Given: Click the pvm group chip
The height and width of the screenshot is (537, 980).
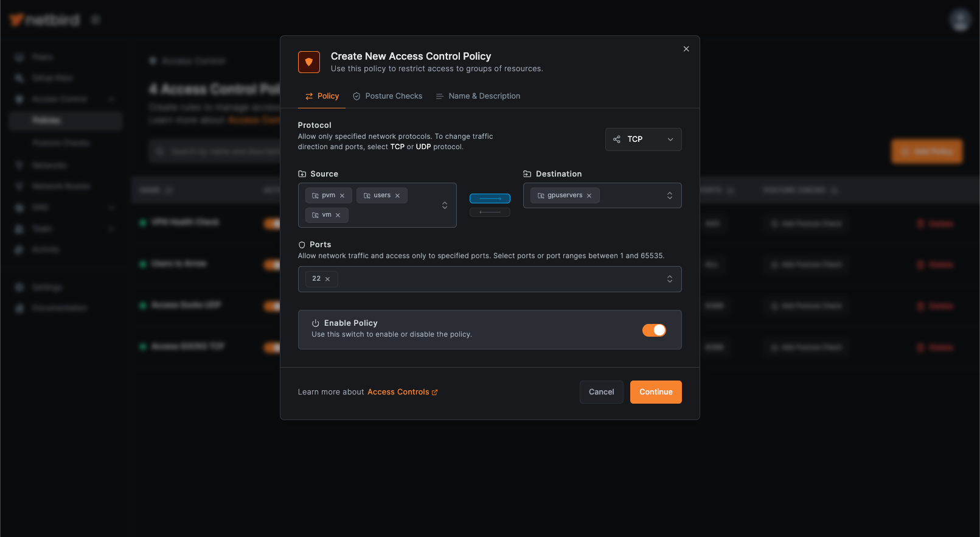Looking at the screenshot, I should coord(328,195).
